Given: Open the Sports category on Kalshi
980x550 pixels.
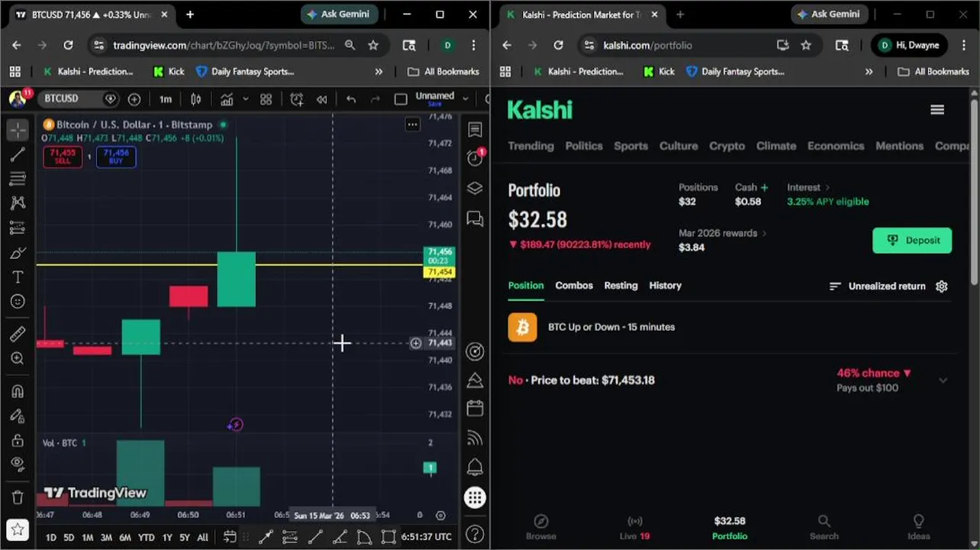Looking at the screenshot, I should pos(630,146).
